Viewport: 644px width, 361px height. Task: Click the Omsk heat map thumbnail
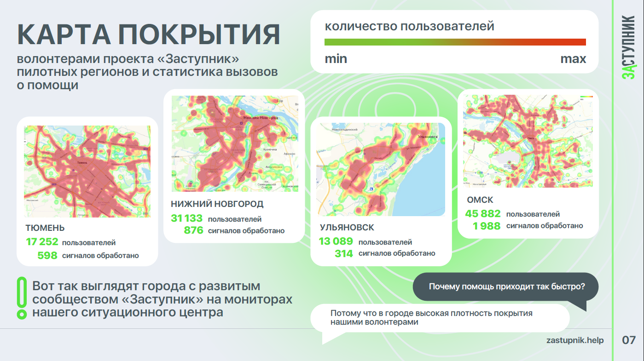pyautogui.click(x=528, y=141)
